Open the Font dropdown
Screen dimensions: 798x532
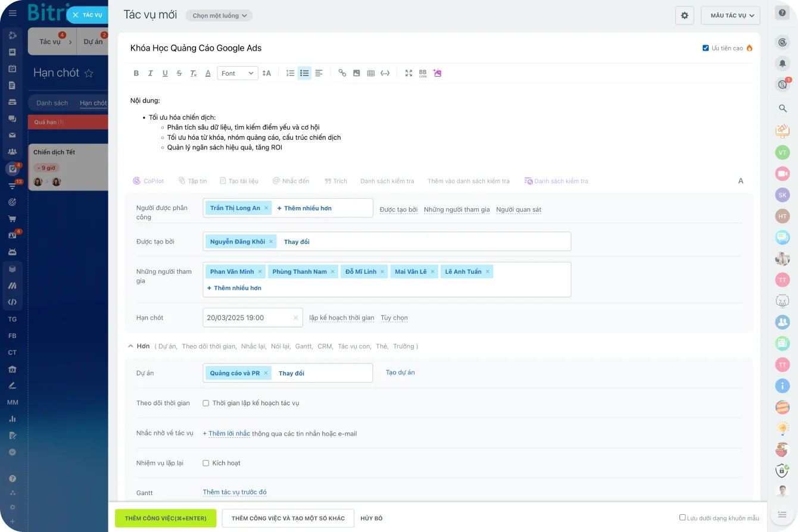click(x=237, y=73)
